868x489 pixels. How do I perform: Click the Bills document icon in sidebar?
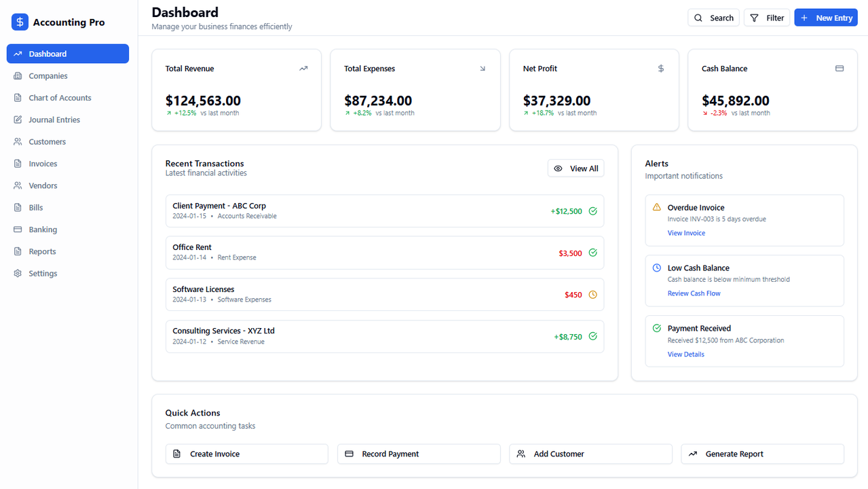click(x=18, y=208)
